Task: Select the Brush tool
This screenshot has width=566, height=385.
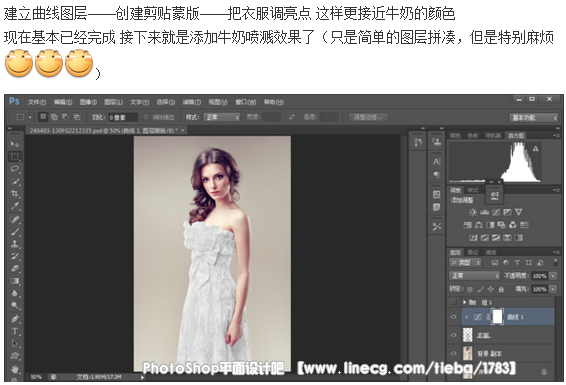Action: 14,231
